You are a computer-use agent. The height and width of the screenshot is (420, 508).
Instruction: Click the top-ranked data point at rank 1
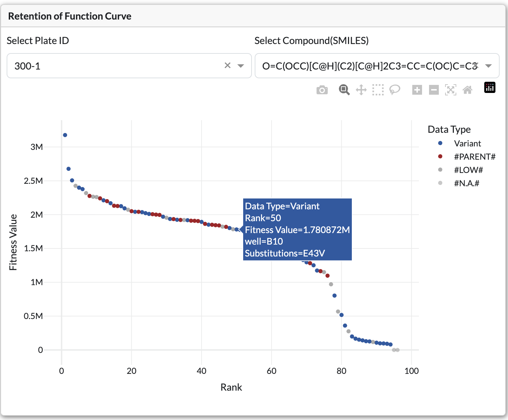pyautogui.click(x=65, y=135)
